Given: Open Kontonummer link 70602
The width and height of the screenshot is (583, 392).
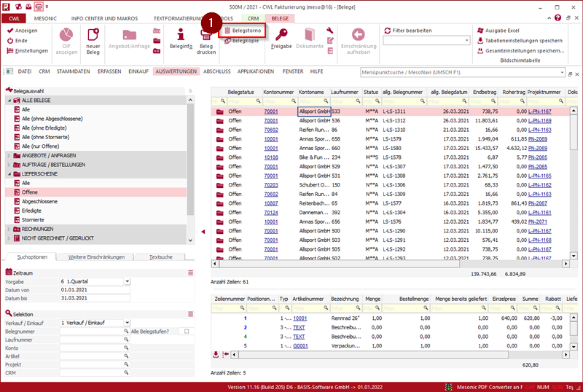Looking at the screenshot, I should (270, 129).
